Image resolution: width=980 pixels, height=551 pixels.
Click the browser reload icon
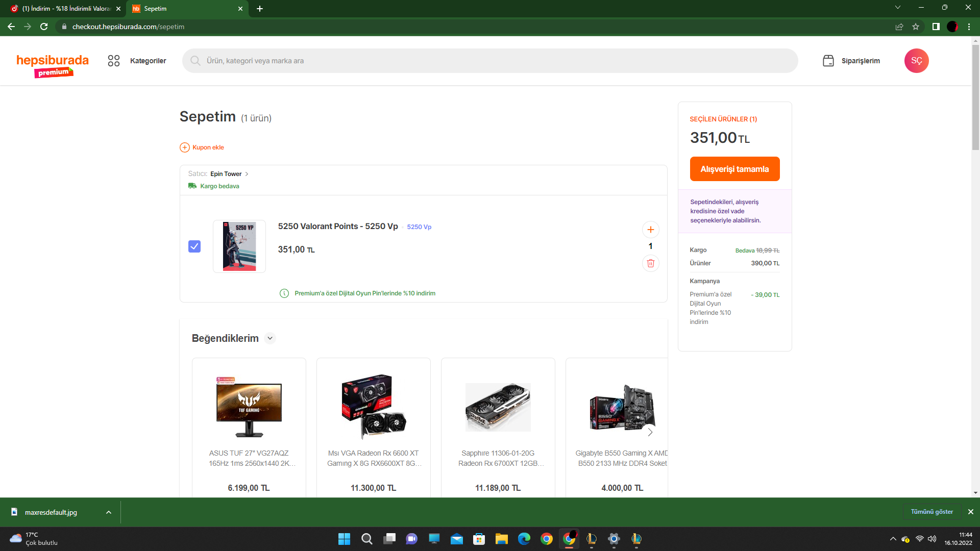44,27
